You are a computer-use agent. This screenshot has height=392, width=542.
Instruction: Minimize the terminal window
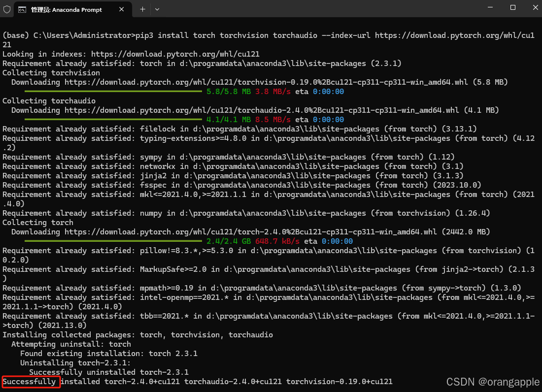(490, 7)
